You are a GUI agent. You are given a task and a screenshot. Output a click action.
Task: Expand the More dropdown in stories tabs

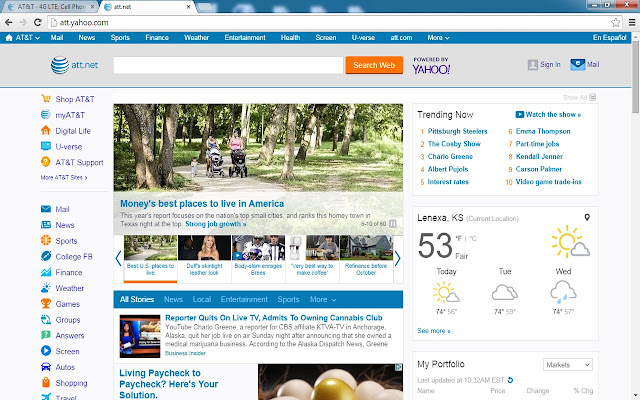(x=323, y=300)
